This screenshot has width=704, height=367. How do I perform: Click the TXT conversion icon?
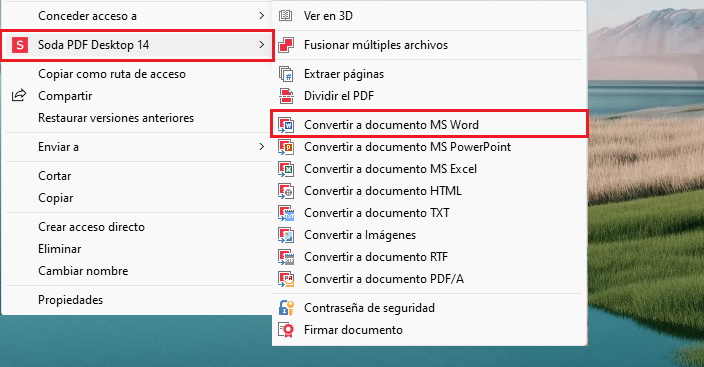pos(286,213)
